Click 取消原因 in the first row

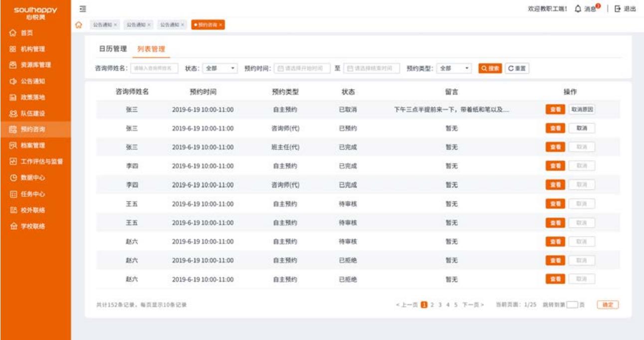point(582,110)
